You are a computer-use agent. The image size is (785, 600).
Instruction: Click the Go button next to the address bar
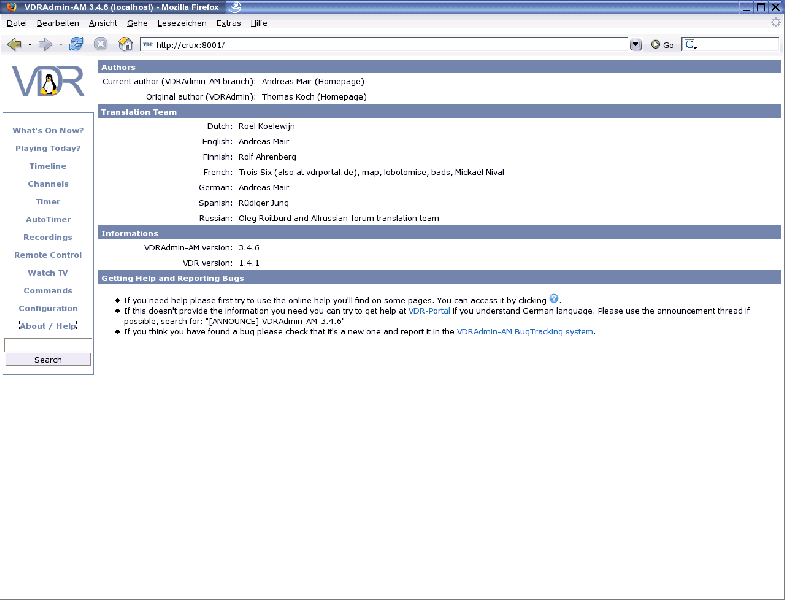661,44
